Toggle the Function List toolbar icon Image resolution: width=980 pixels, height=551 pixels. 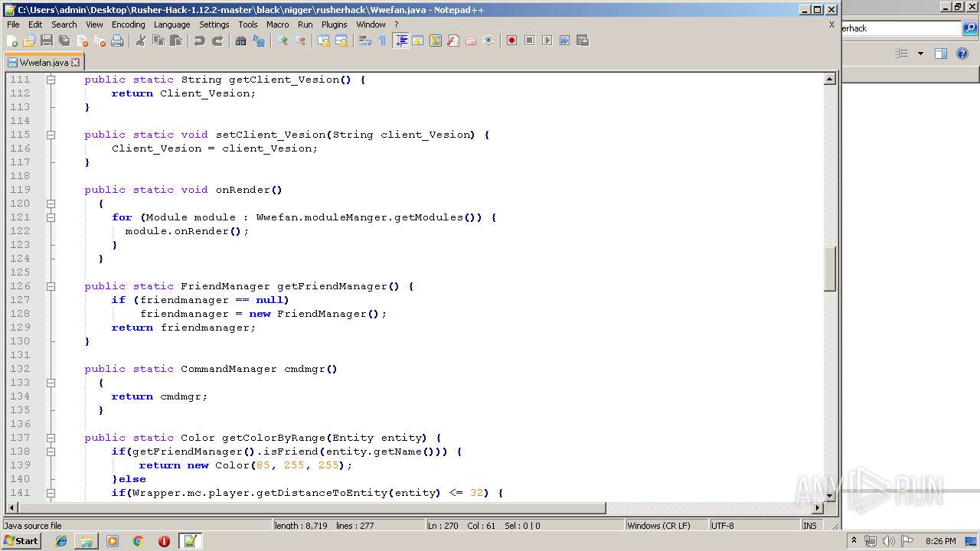pyautogui.click(x=452, y=41)
